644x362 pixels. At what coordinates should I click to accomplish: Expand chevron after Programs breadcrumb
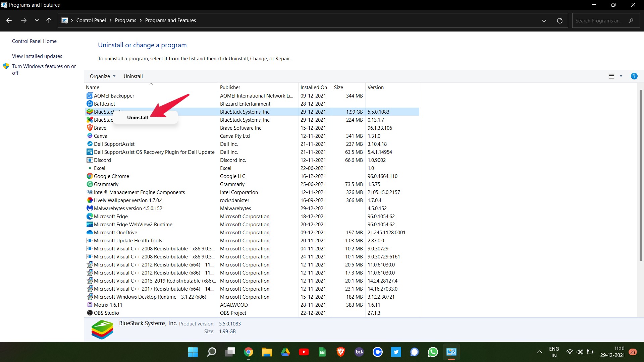[x=141, y=20]
